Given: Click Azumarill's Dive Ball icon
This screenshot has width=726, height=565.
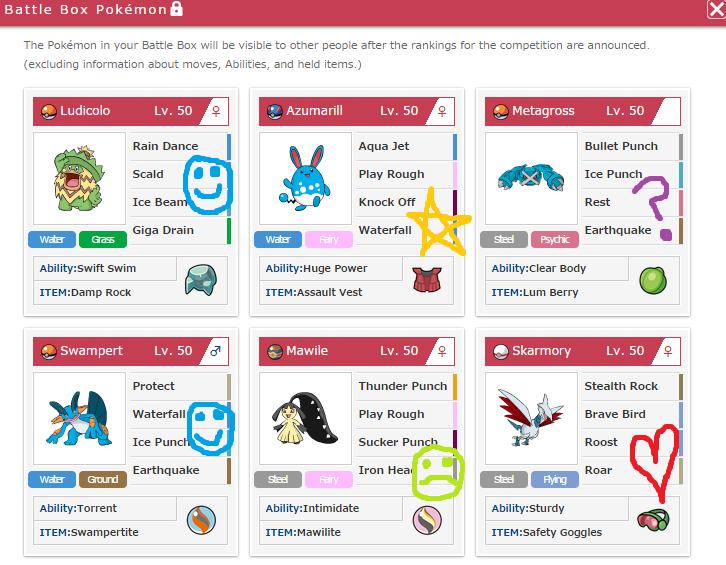Looking at the screenshot, I should 275,112.
